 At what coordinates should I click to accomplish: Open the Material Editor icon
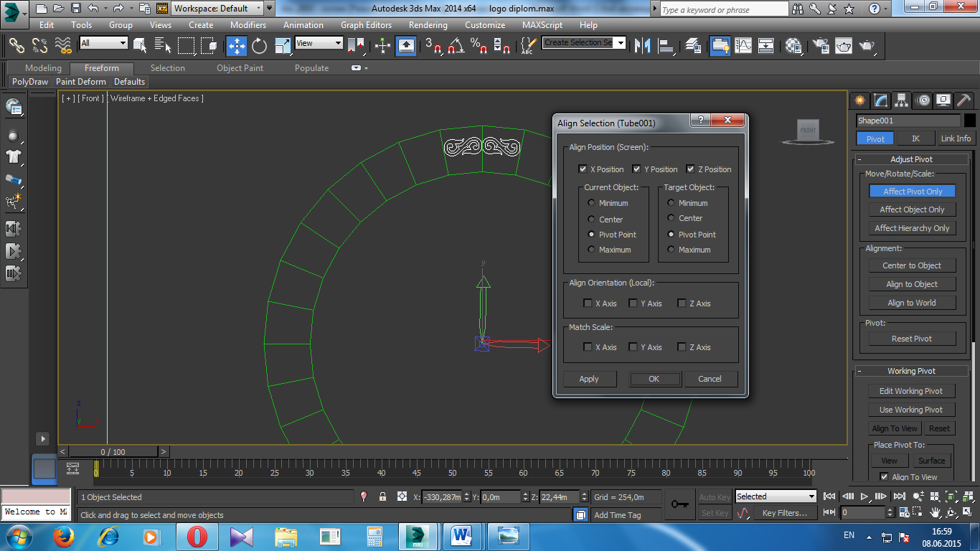click(793, 46)
